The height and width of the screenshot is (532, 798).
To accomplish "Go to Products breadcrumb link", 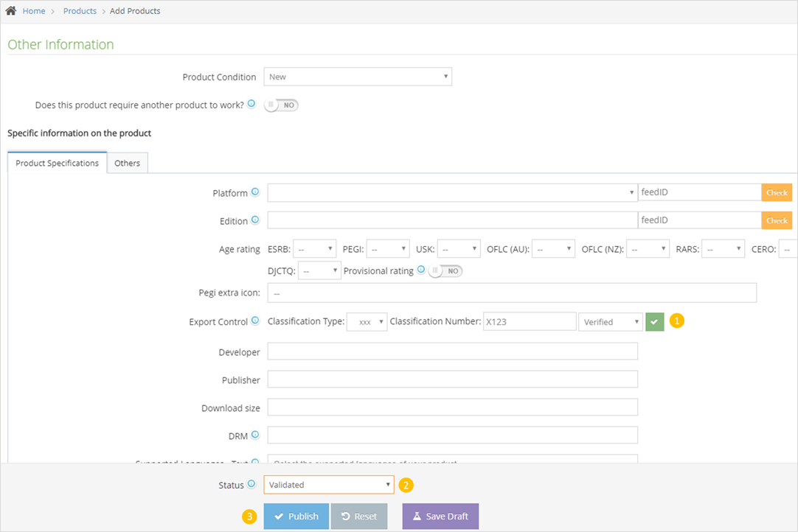I will (x=80, y=11).
